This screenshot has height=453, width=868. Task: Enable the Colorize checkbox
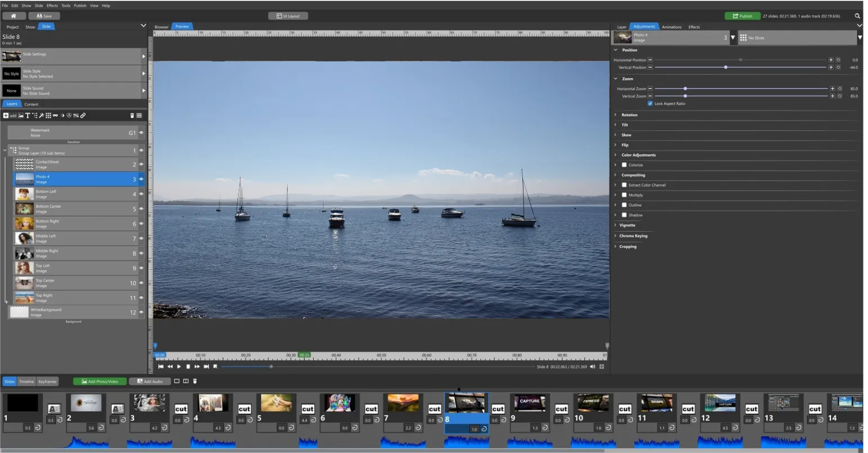(x=624, y=165)
